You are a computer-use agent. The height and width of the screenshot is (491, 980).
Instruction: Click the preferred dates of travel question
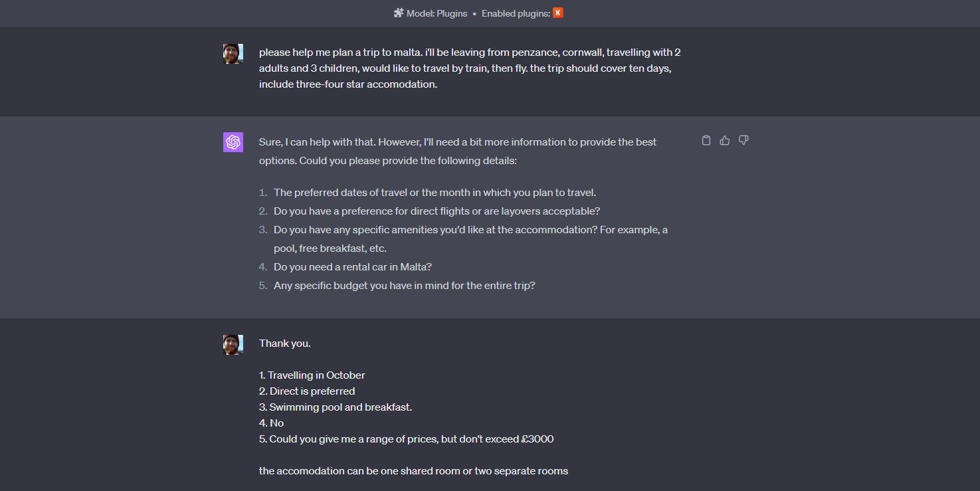[x=435, y=193]
